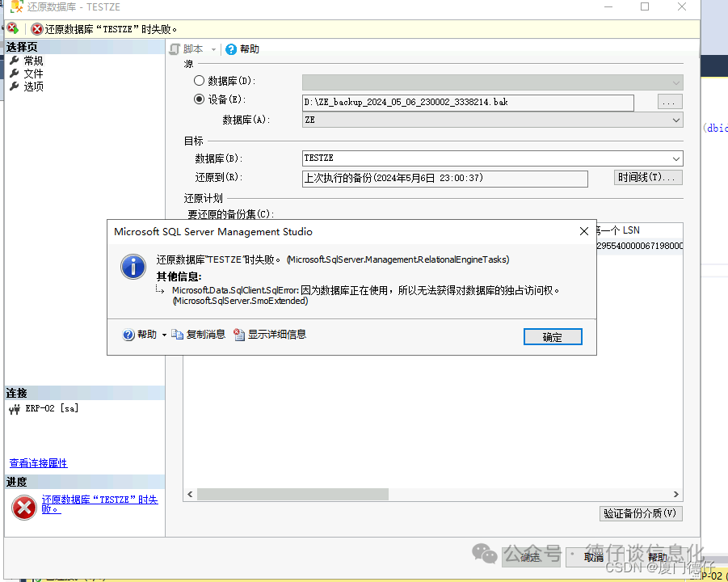This screenshot has height=582, width=728.
Task: Click the 第一个 LSN column header
Action: (638, 230)
